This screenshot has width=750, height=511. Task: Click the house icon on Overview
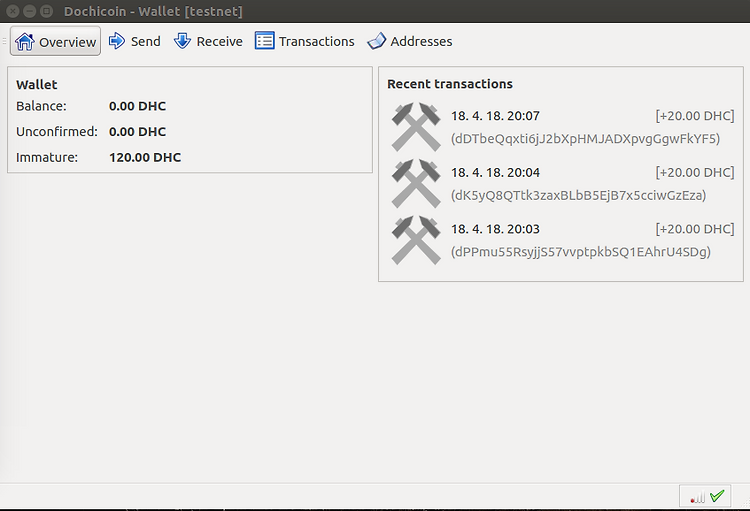pyautogui.click(x=24, y=42)
